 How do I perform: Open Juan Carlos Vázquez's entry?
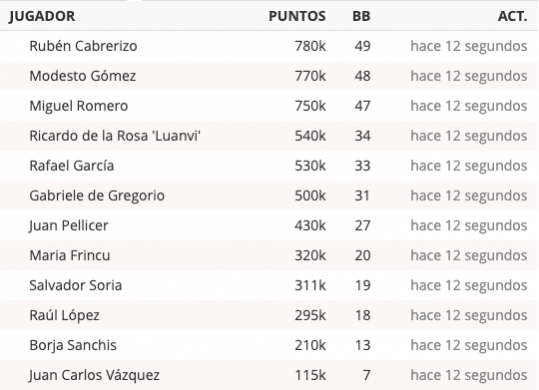94,375
